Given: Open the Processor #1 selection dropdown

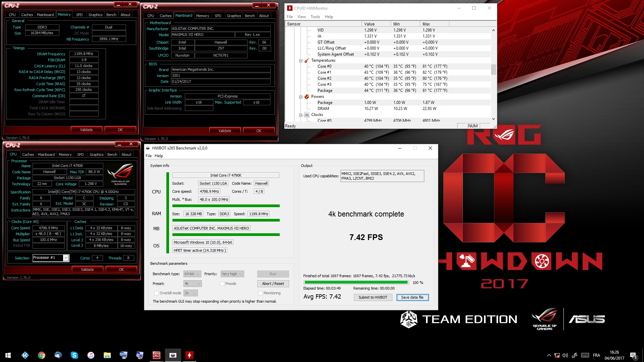Looking at the screenshot, I should pyautogui.click(x=51, y=258).
